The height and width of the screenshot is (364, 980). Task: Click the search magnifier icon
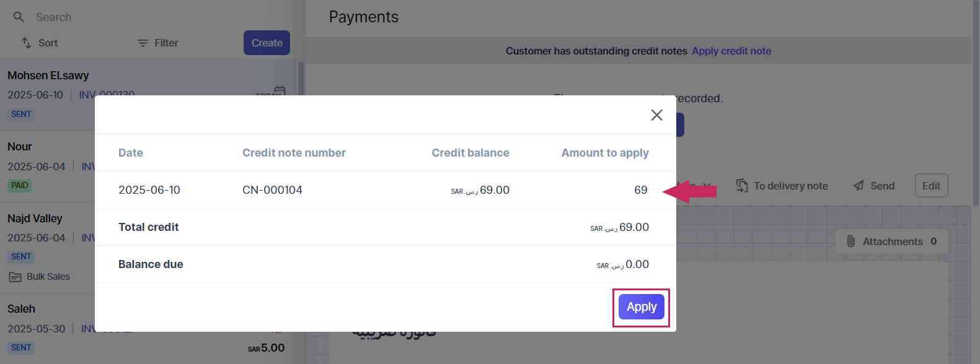[x=19, y=17]
